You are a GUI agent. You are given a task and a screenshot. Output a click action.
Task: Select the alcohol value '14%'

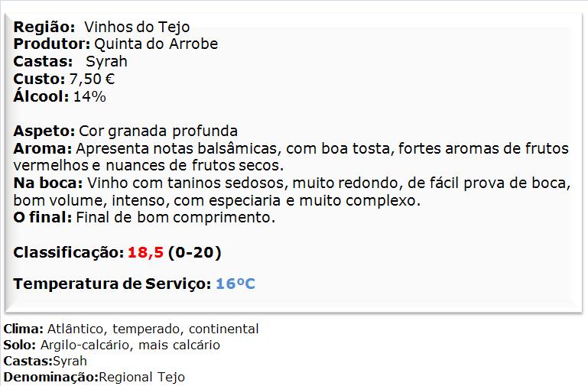89,96
